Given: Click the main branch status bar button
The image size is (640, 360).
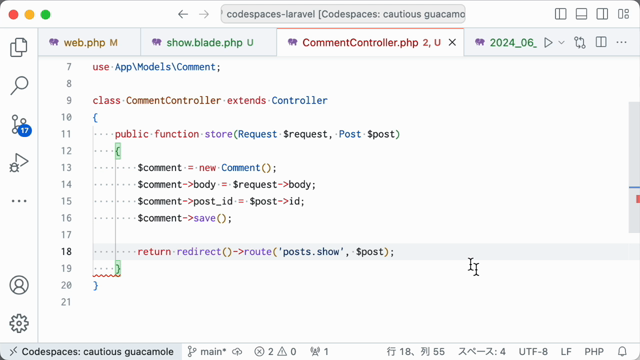Looking at the screenshot, I should 207,351.
